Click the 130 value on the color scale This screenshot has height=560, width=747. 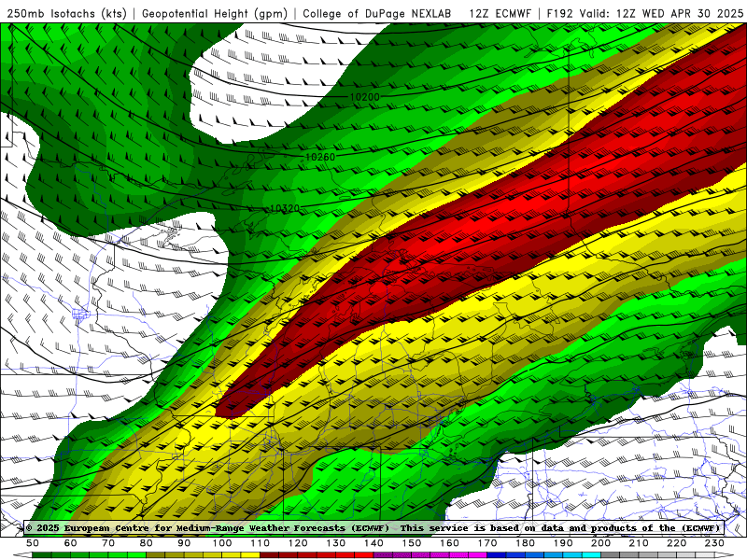[x=336, y=543]
